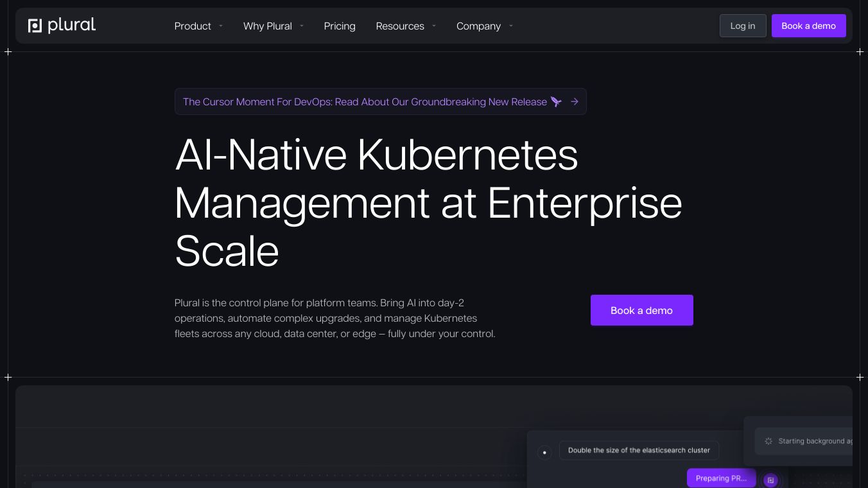The image size is (868, 488).
Task: Click the 'AI-Native Kubernetes Management at Enterprise Scale' heading
Action: pyautogui.click(x=428, y=202)
